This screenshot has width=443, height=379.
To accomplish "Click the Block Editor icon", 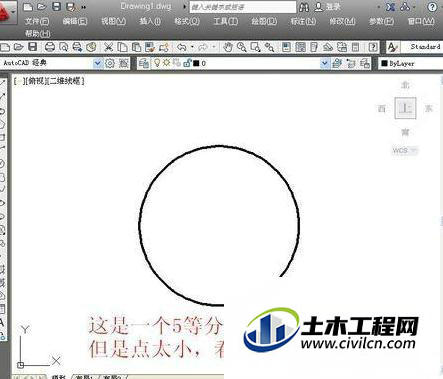I will pyautogui.click(x=164, y=47).
